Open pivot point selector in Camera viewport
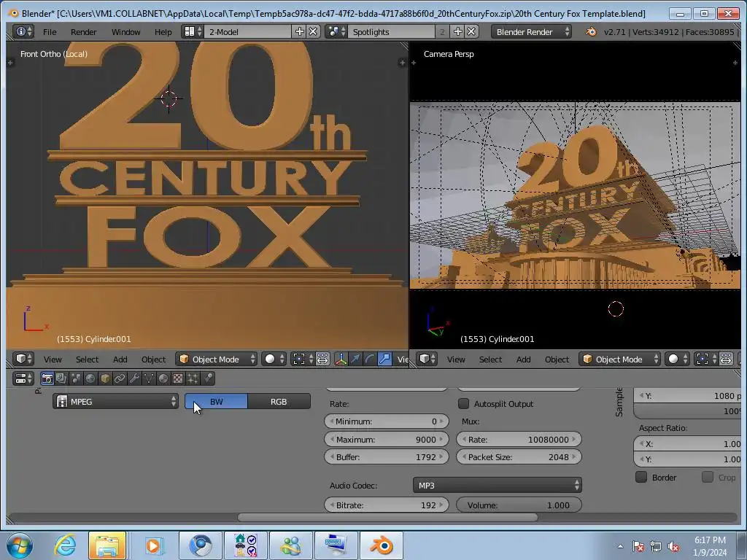The height and width of the screenshot is (560, 747). point(705,359)
